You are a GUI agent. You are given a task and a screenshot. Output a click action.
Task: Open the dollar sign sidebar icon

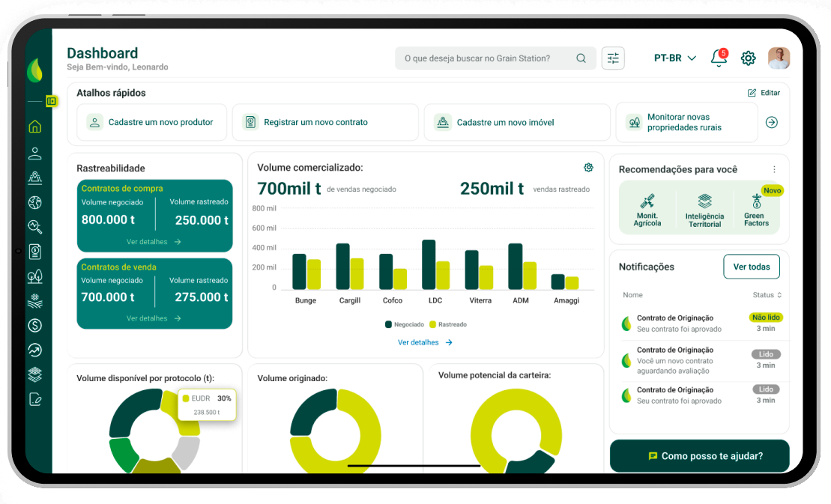(34, 325)
